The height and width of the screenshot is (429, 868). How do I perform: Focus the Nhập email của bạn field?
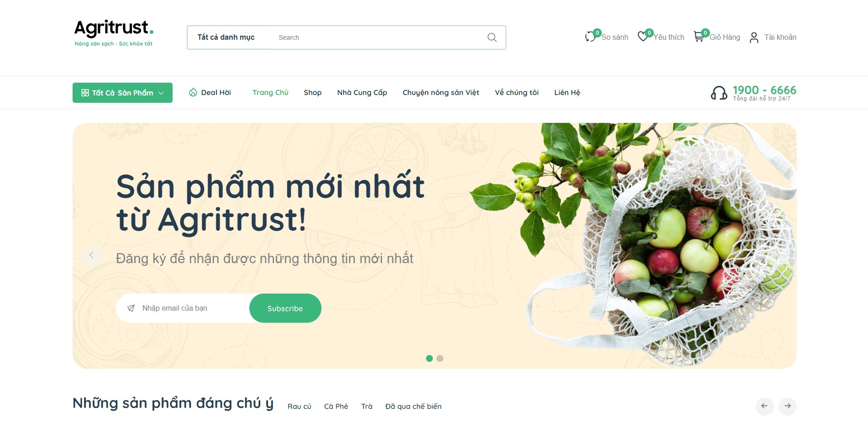pyautogui.click(x=192, y=308)
